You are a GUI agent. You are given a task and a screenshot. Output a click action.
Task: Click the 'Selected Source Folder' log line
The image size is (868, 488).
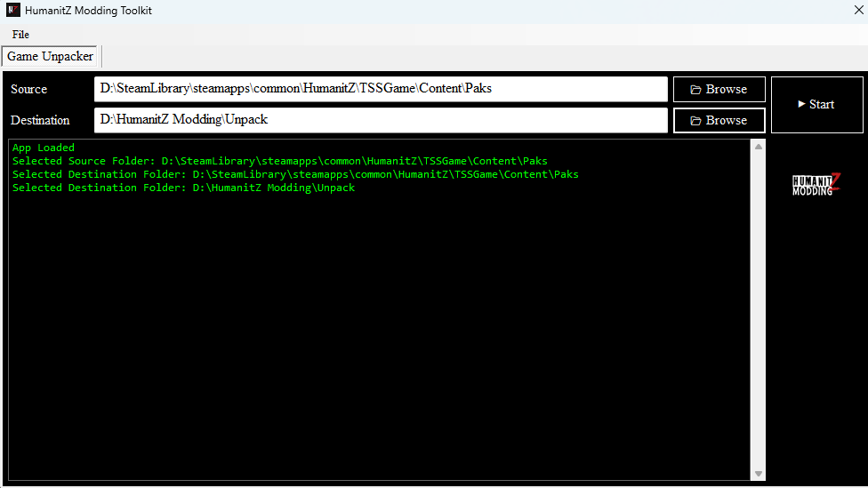pos(279,161)
